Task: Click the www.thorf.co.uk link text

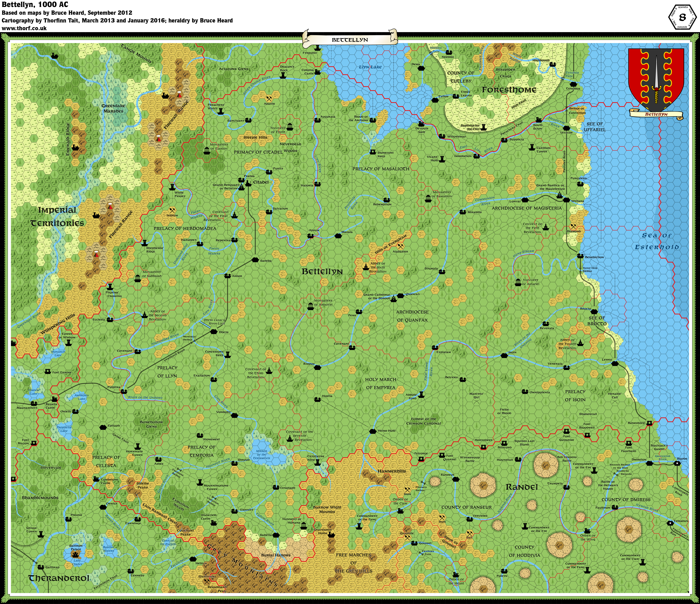Action: pos(24,28)
